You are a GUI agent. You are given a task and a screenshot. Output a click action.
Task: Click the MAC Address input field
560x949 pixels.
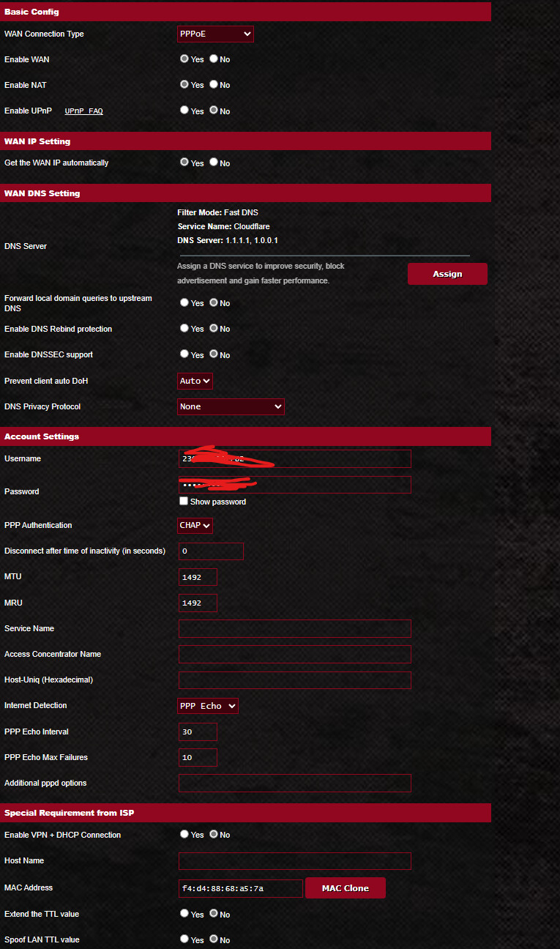click(241, 888)
